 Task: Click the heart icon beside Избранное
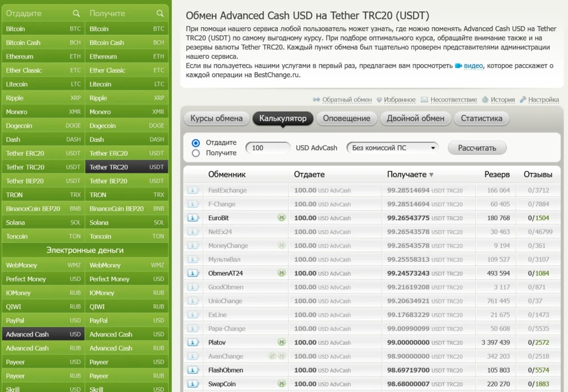click(379, 100)
